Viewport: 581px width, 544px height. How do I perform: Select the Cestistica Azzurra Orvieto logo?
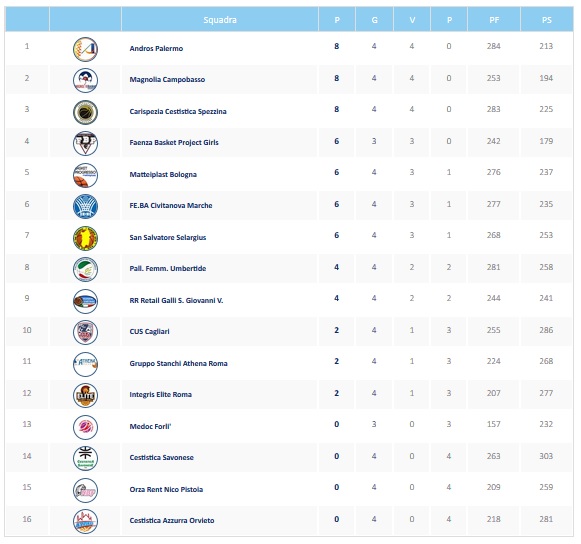85,521
